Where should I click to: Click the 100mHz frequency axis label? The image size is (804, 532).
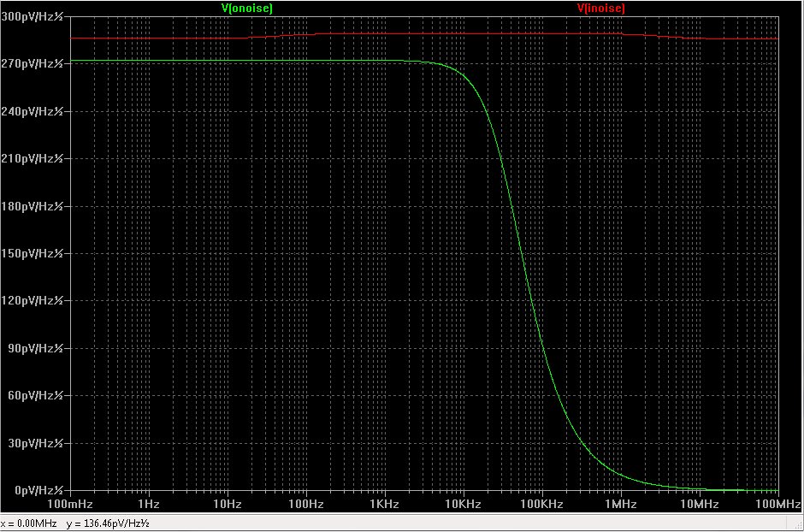point(70,504)
